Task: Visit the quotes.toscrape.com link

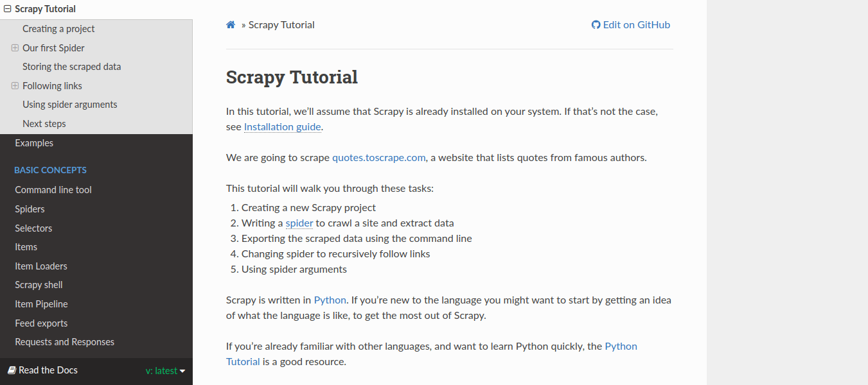Action: tap(378, 157)
